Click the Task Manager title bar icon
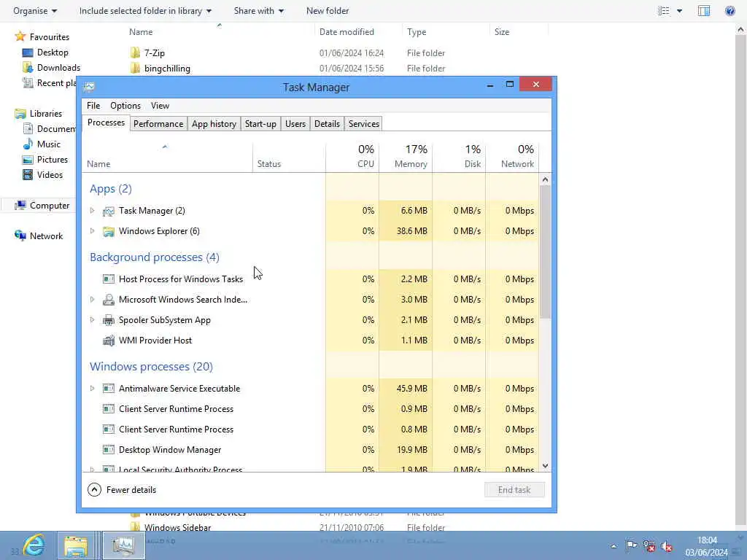This screenshot has width=747, height=560. [x=89, y=87]
